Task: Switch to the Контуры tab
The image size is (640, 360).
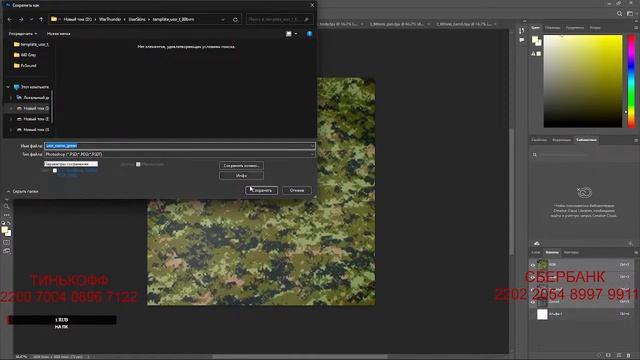Action: point(571,253)
